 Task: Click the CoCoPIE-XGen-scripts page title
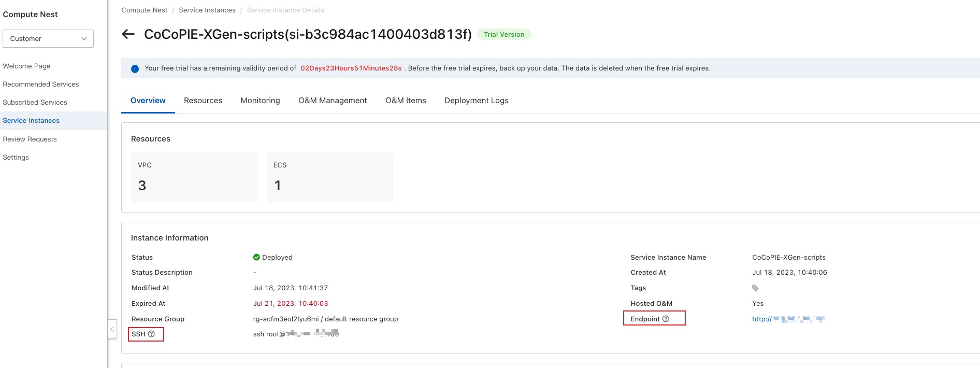[308, 34]
